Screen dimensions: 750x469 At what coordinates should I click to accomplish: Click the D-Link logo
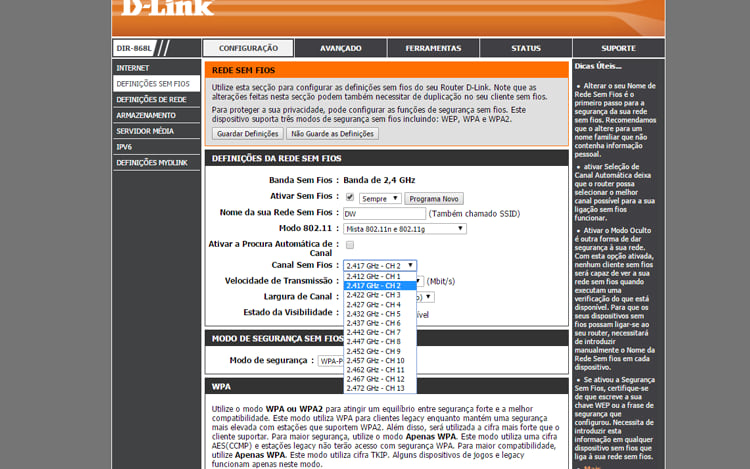pyautogui.click(x=167, y=8)
